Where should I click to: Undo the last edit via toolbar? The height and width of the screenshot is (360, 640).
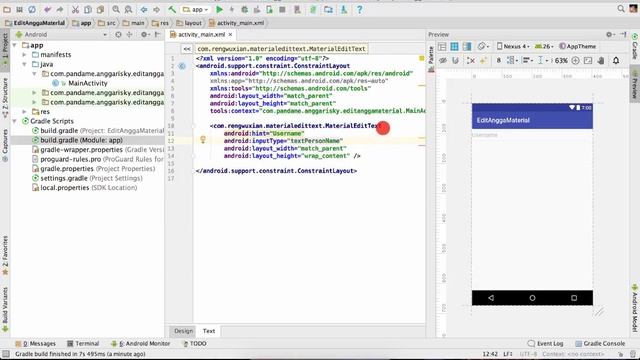48,9
